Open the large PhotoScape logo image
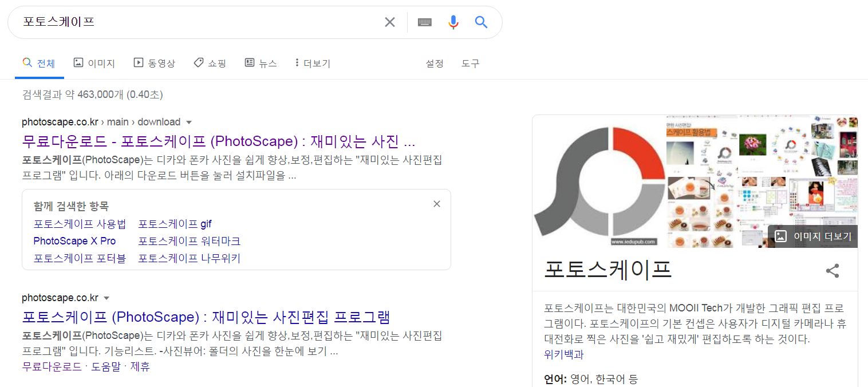This screenshot has width=868, height=387. tap(599, 181)
